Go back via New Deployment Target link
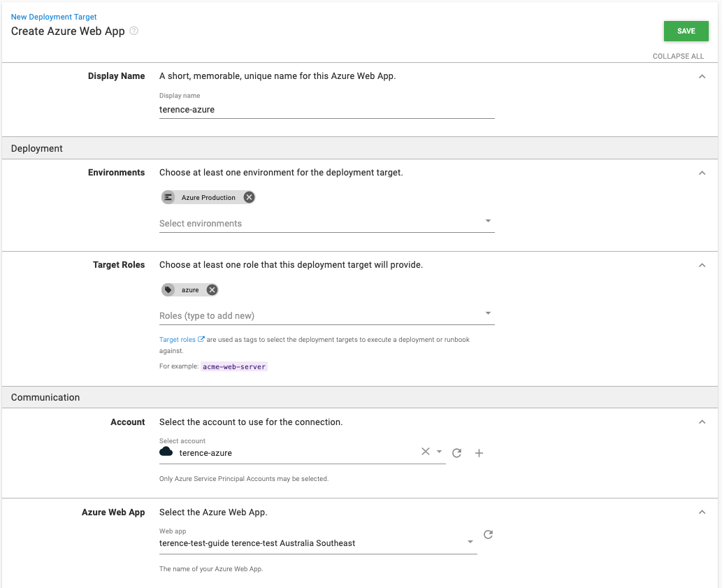722x588 pixels. click(53, 17)
